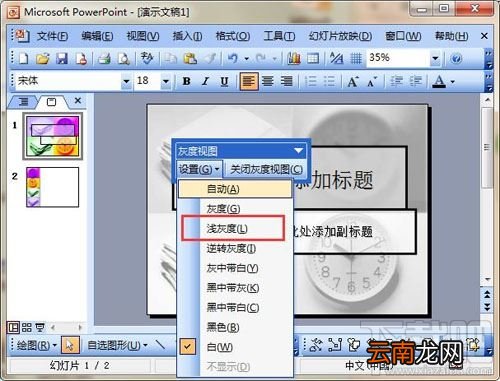
Task: Open the zoom 35% dropdown
Action: click(x=435, y=59)
